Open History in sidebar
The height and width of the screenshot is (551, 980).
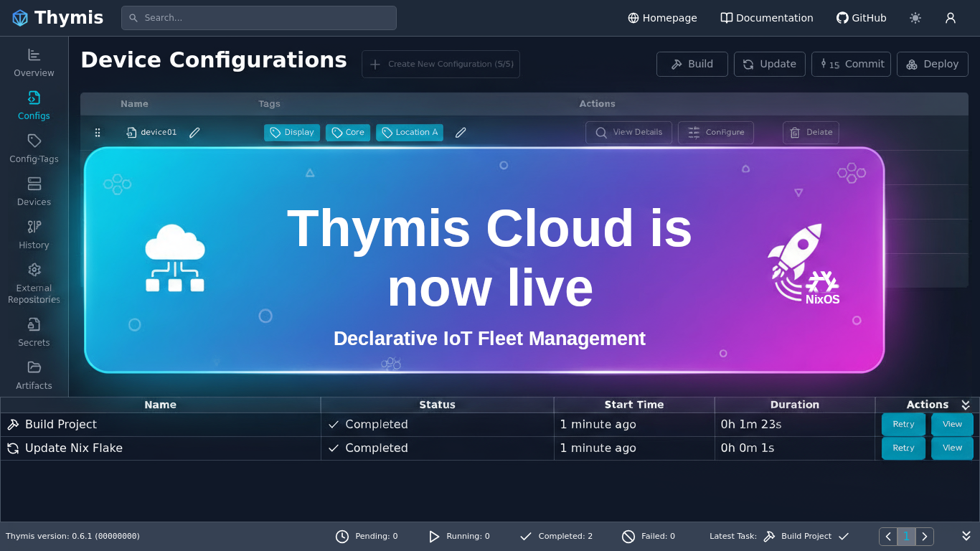(34, 235)
